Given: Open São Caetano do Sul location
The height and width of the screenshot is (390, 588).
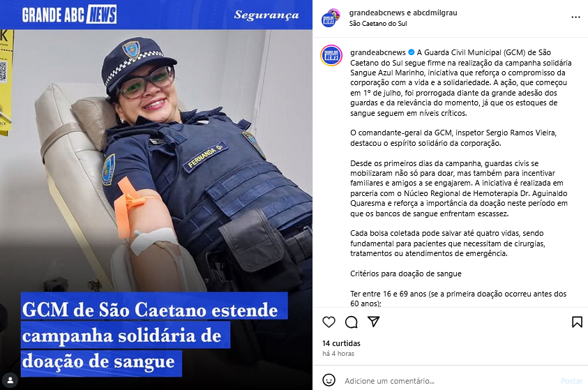Looking at the screenshot, I should [x=378, y=23].
